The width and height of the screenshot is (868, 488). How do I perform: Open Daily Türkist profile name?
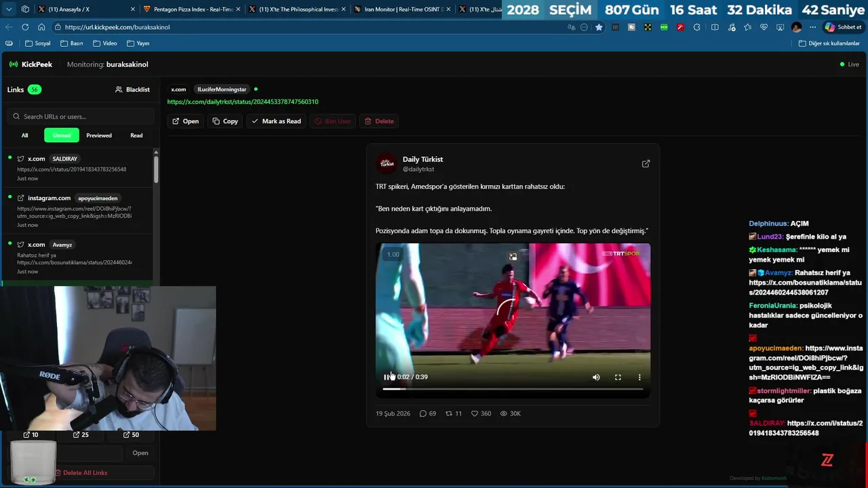[422, 159]
